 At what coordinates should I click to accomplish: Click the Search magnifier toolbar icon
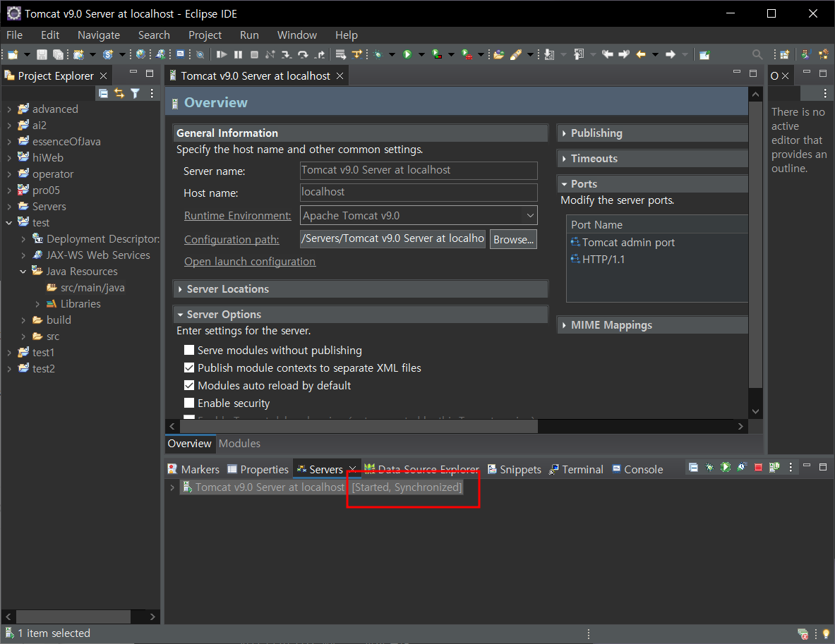[757, 54]
